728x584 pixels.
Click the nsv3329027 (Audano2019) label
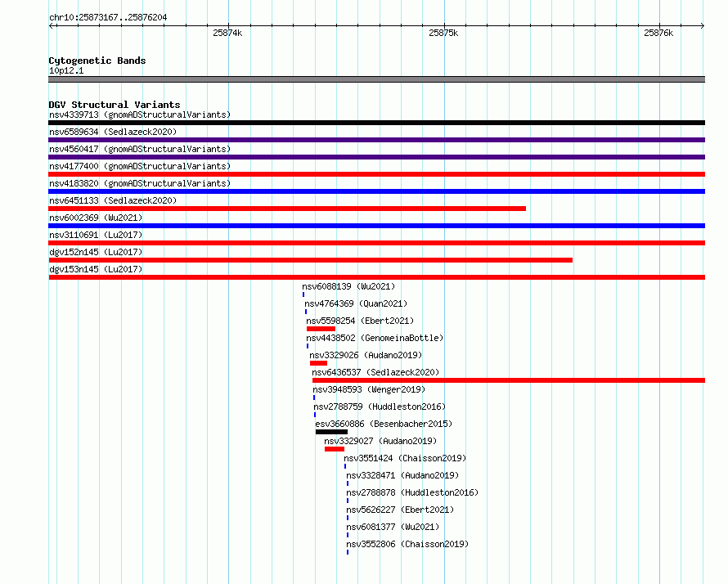[380, 441]
